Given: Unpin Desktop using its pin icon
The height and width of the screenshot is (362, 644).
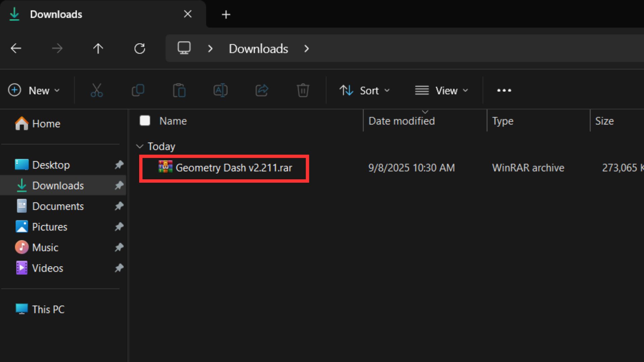Looking at the screenshot, I should click(119, 165).
